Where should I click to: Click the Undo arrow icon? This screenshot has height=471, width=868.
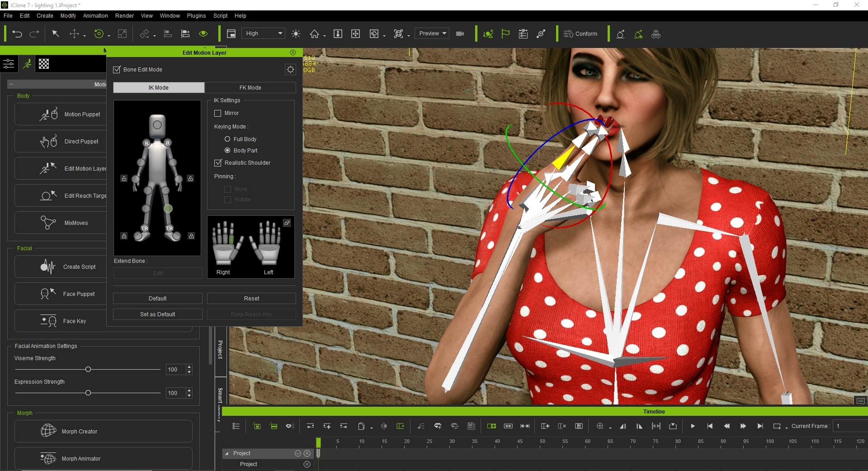pos(17,34)
